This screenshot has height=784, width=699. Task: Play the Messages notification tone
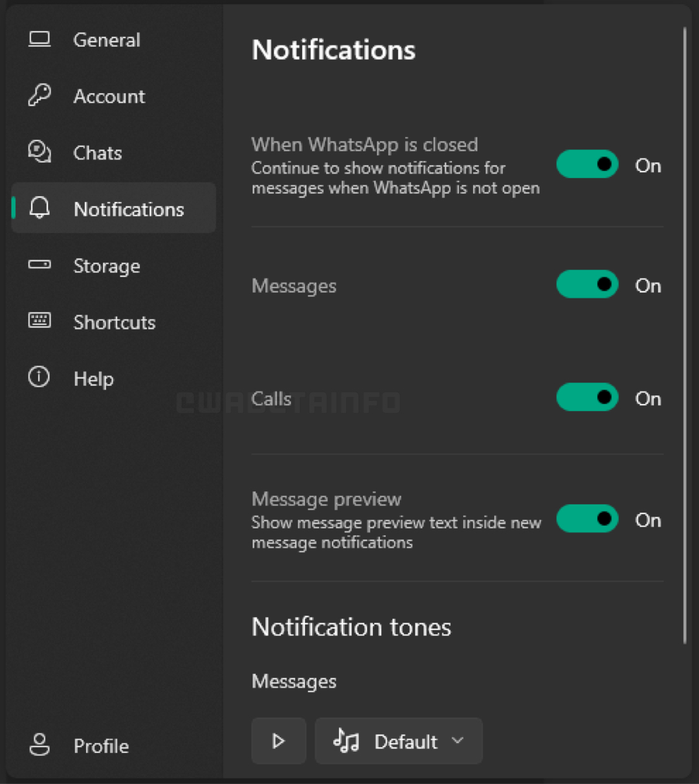tap(278, 741)
